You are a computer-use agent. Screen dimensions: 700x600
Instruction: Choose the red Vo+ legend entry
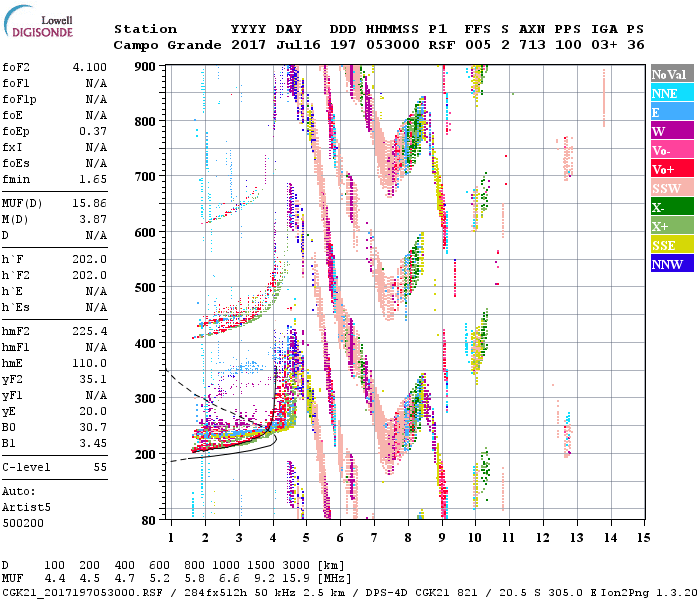[671, 169]
